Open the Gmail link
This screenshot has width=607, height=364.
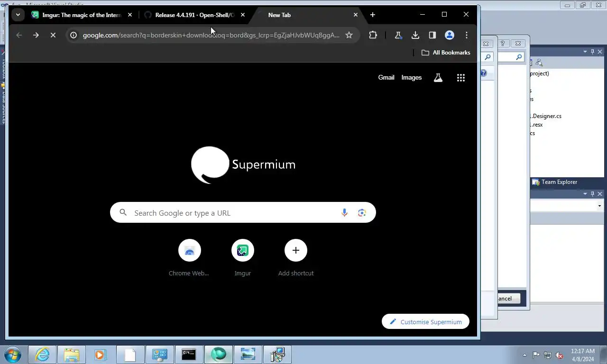[x=386, y=78]
